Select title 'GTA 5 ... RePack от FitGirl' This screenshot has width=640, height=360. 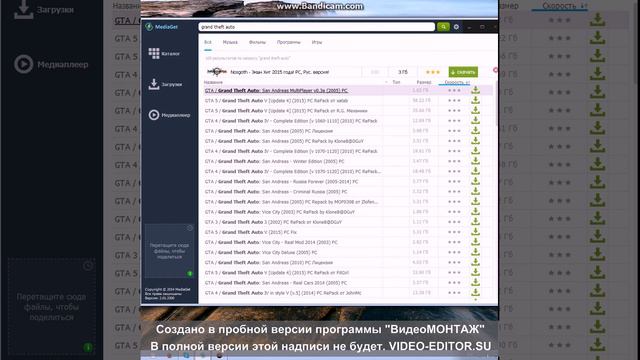[x=277, y=273]
